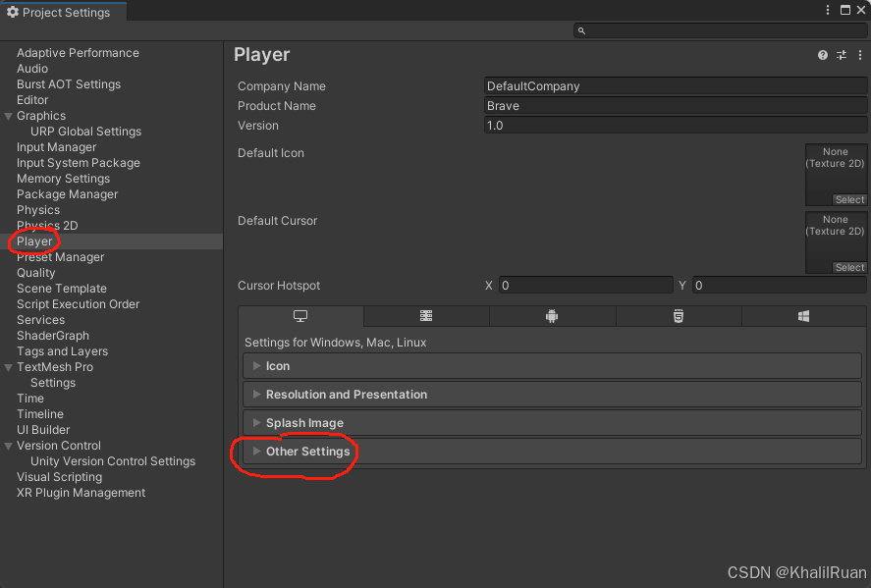Open Visual Scripting settings
Image resolution: width=871 pixels, height=588 pixels.
[60, 477]
